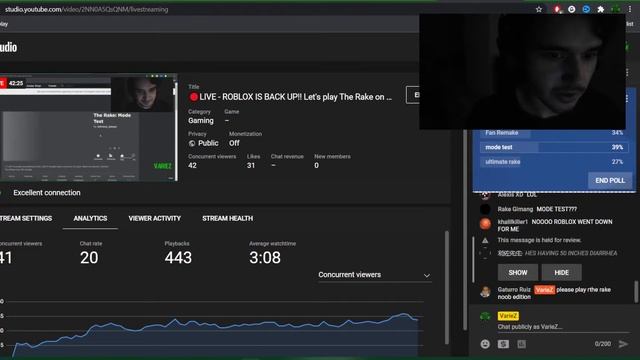Click the Gaturro Ruiz username in chat

(514, 290)
